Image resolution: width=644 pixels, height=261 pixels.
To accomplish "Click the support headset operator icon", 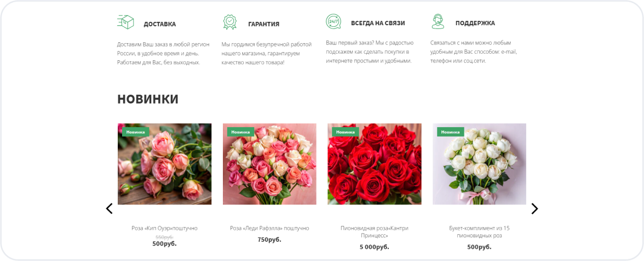I will pyautogui.click(x=438, y=22).
